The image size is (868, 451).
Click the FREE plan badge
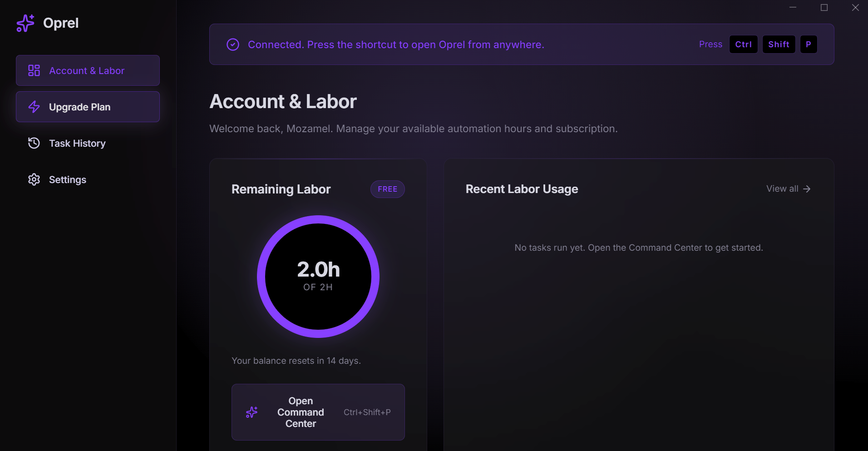pos(388,189)
